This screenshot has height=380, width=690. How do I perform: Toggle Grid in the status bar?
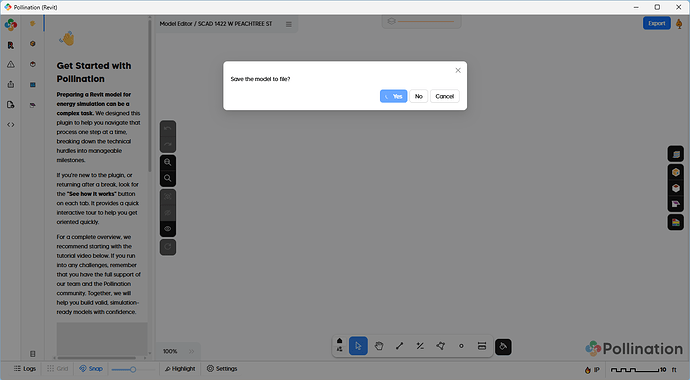click(x=58, y=369)
